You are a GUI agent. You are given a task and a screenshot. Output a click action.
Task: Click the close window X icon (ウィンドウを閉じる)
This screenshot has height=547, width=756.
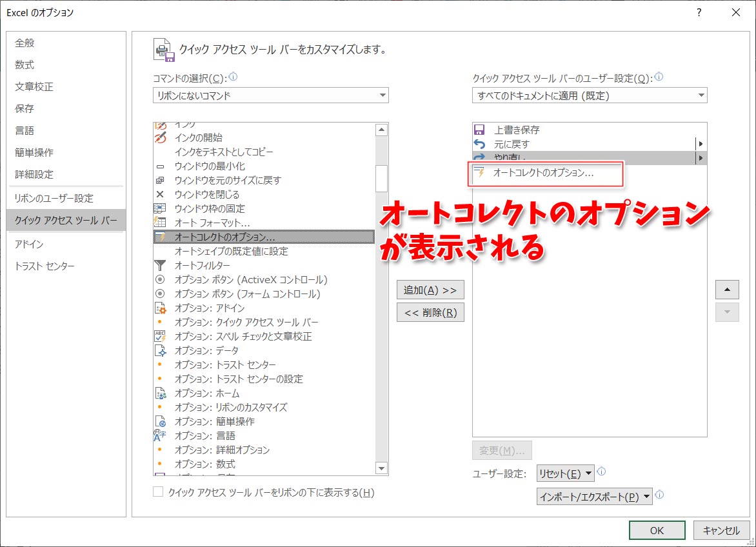(160, 194)
